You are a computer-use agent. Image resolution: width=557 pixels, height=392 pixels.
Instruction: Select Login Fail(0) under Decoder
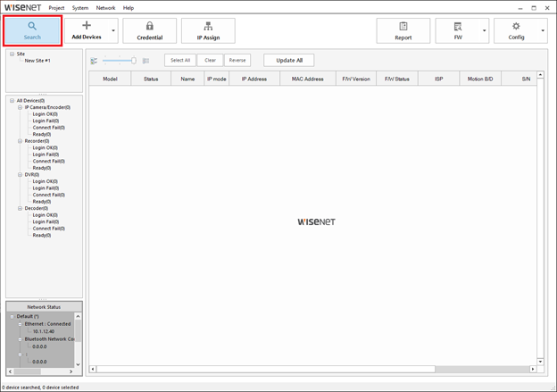[x=46, y=221]
